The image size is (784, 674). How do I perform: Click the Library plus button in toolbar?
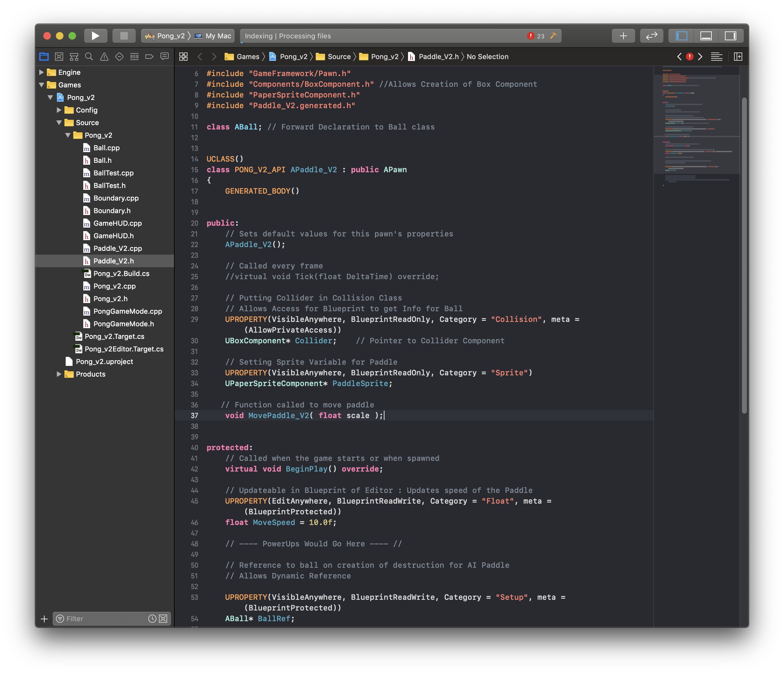pyautogui.click(x=623, y=36)
